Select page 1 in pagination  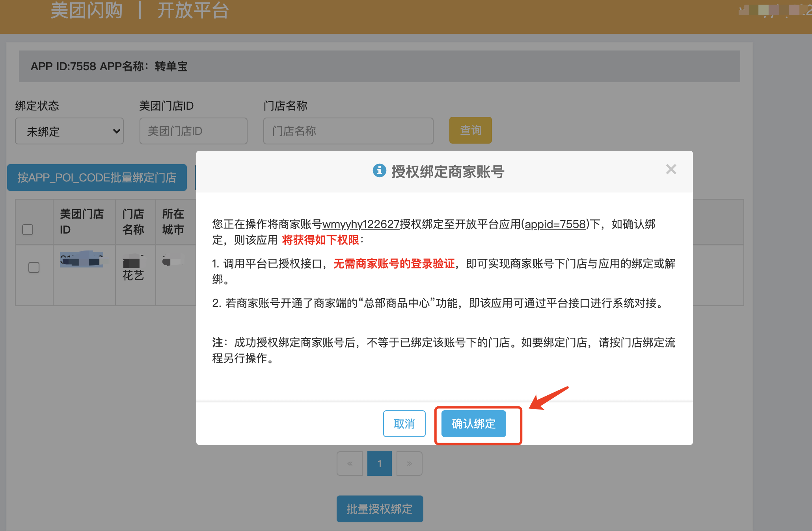[x=379, y=464]
